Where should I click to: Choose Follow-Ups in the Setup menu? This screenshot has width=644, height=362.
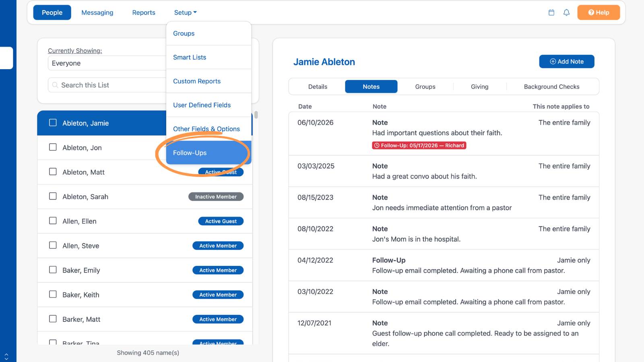coord(208,153)
